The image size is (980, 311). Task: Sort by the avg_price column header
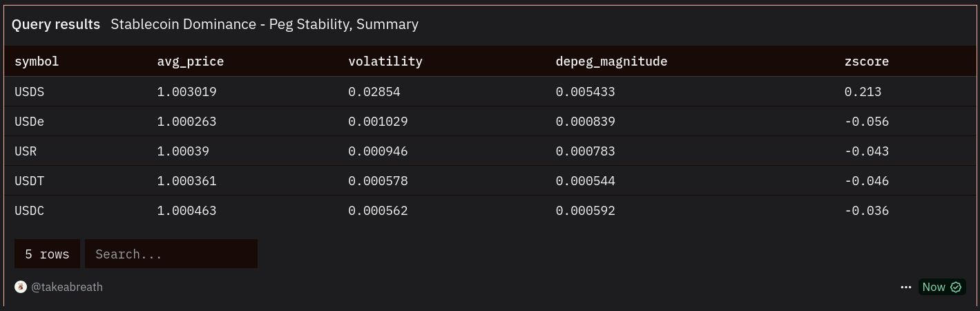[x=191, y=62]
